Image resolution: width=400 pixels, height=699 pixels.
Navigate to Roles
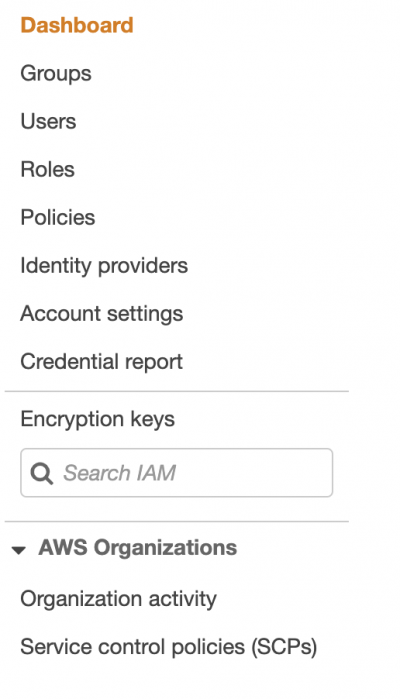click(47, 169)
